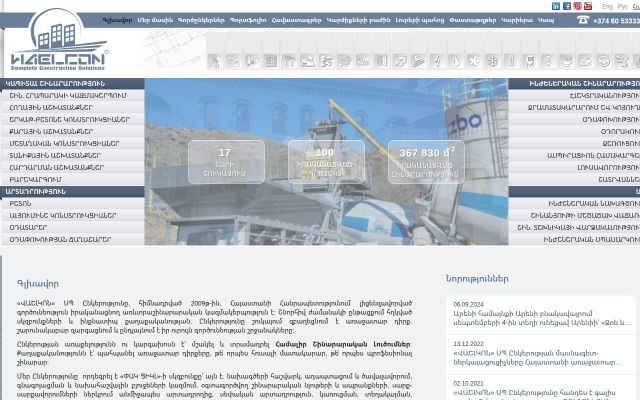This screenshot has width=640, height=400.
Task: Click the Նորություններ news heading
Action: coord(477,279)
